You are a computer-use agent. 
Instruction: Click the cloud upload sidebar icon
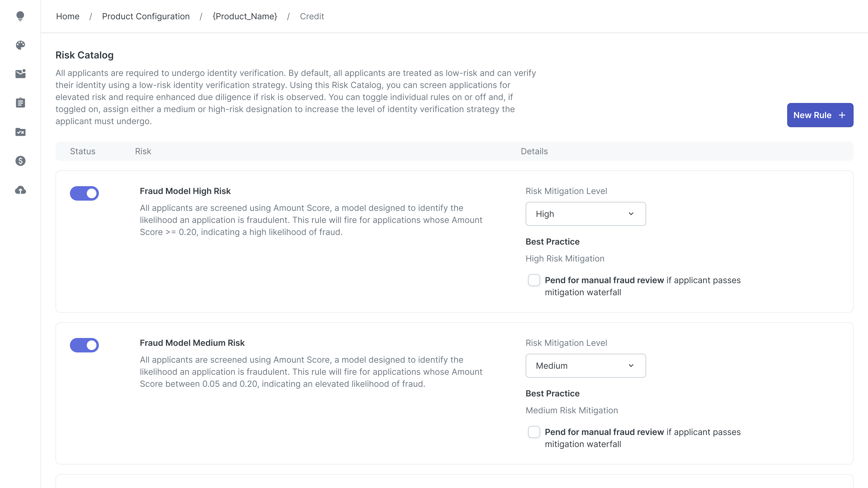[x=20, y=190]
